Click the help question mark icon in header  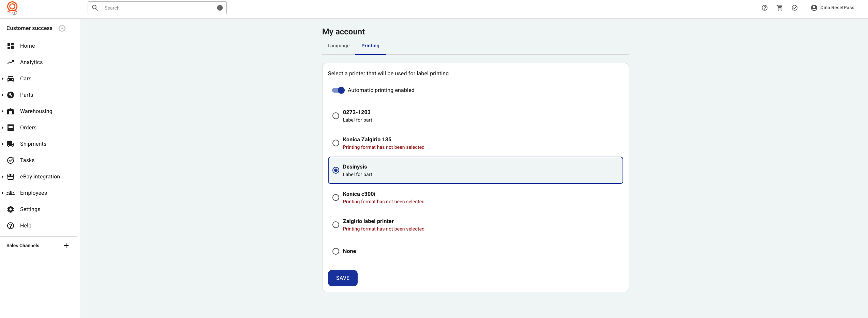pos(764,8)
